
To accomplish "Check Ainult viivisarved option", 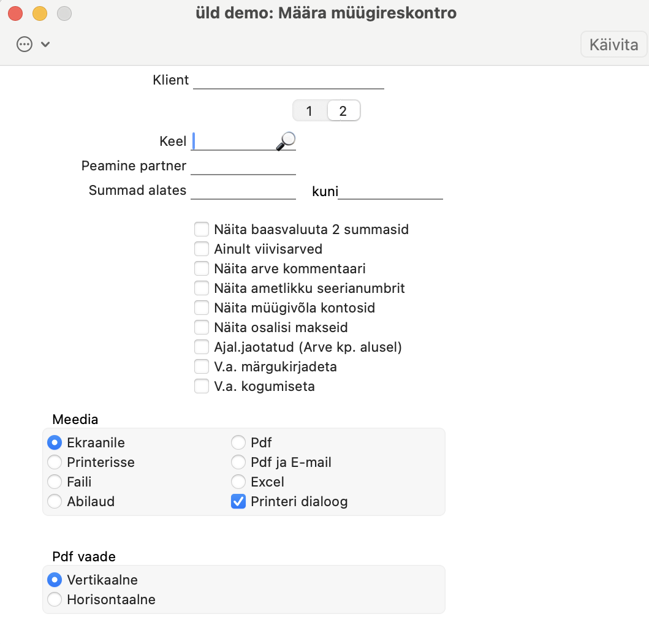I will (x=202, y=249).
